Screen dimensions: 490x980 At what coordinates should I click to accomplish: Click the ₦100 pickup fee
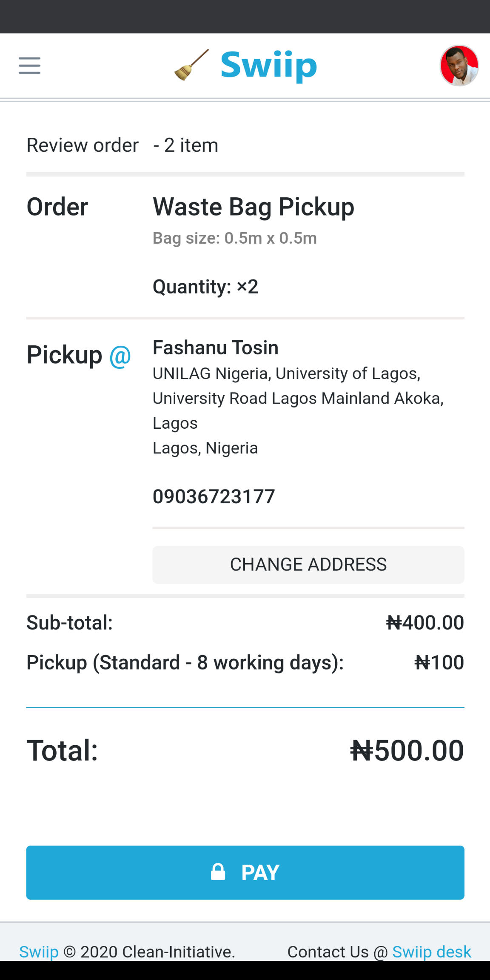pyautogui.click(x=439, y=662)
